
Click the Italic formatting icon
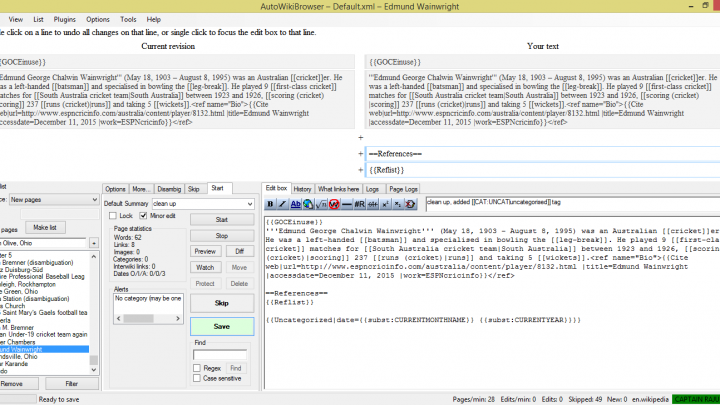pyautogui.click(x=284, y=204)
